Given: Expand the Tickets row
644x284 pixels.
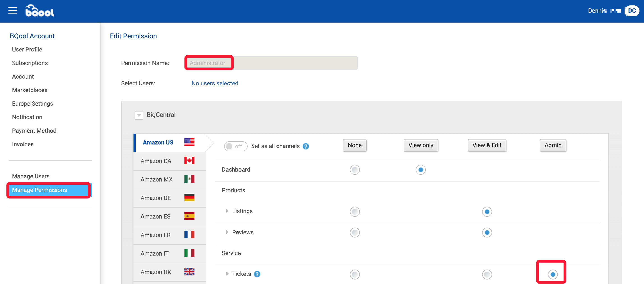Looking at the screenshot, I should point(227,274).
